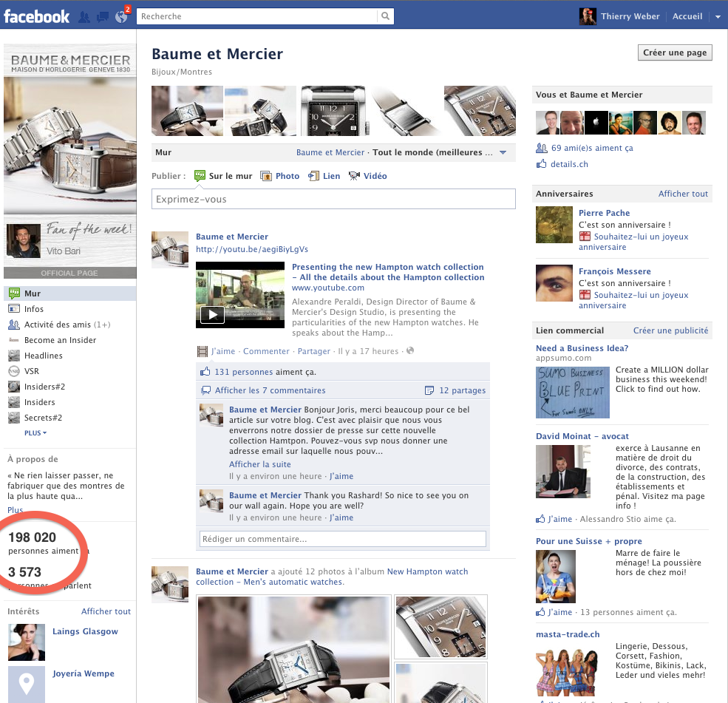Open details.ch link
The image size is (728, 703).
point(569,164)
